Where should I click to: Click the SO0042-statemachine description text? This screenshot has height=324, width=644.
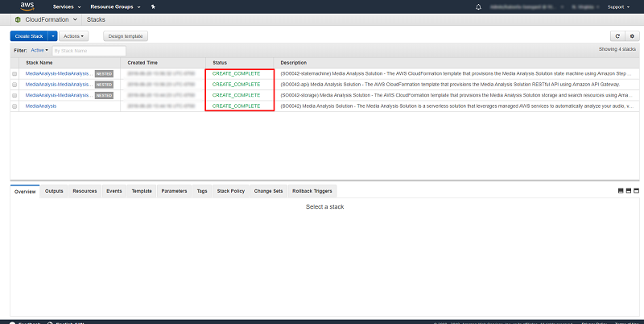455,73
